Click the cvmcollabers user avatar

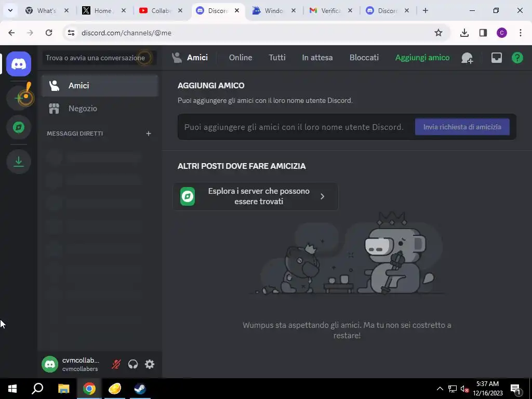[50, 364]
